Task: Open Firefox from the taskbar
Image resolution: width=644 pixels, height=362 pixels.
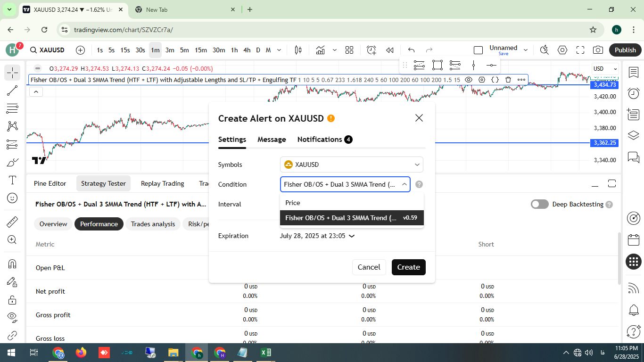Action: coord(81,352)
